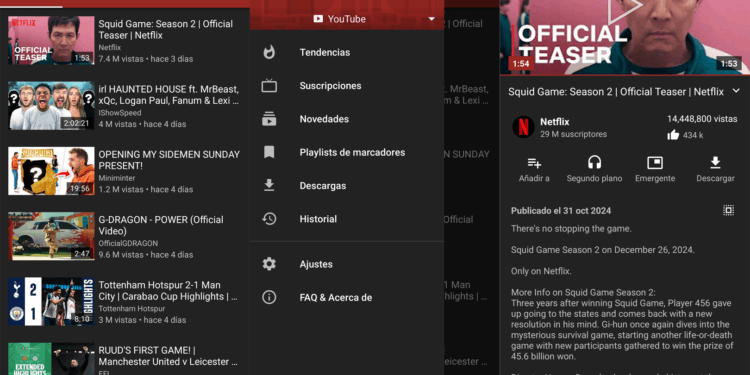Open Descargas download icon in drawer

[x=269, y=186]
